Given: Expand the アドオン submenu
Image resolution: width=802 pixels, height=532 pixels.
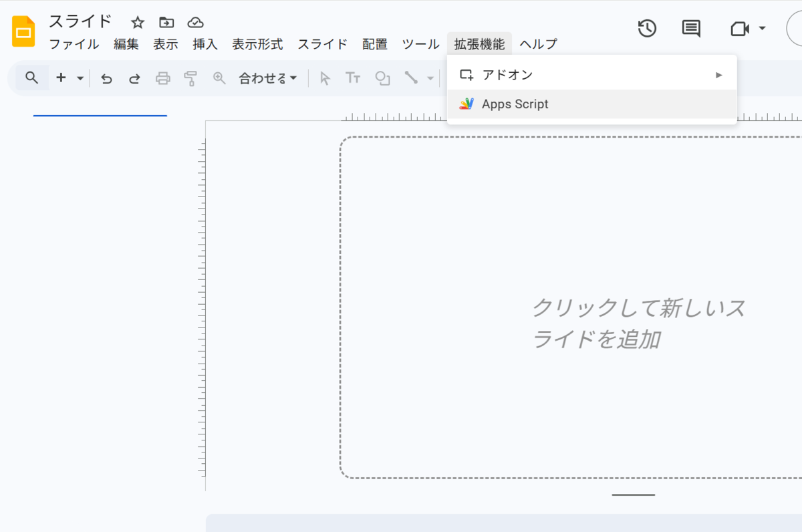Looking at the screenshot, I should (591, 75).
